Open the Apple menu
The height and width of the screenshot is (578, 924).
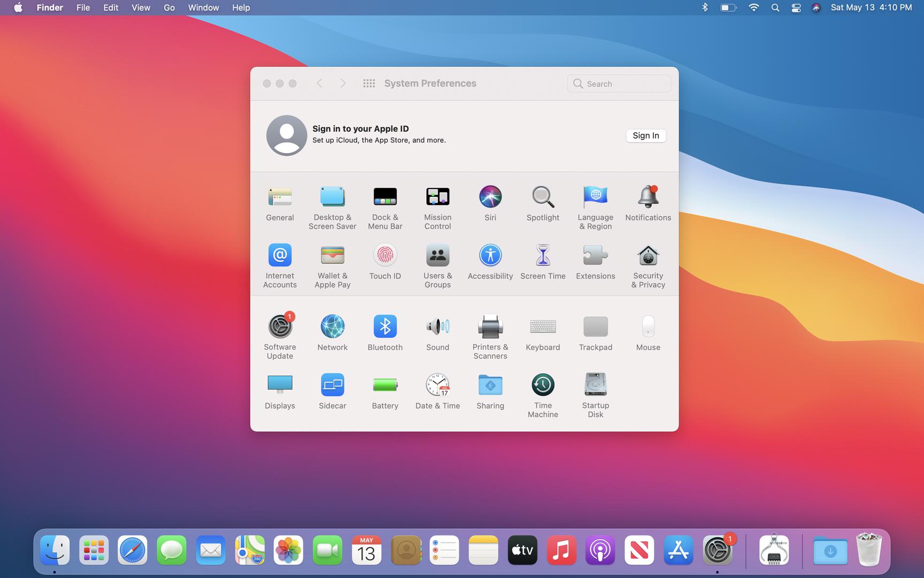[18, 7]
